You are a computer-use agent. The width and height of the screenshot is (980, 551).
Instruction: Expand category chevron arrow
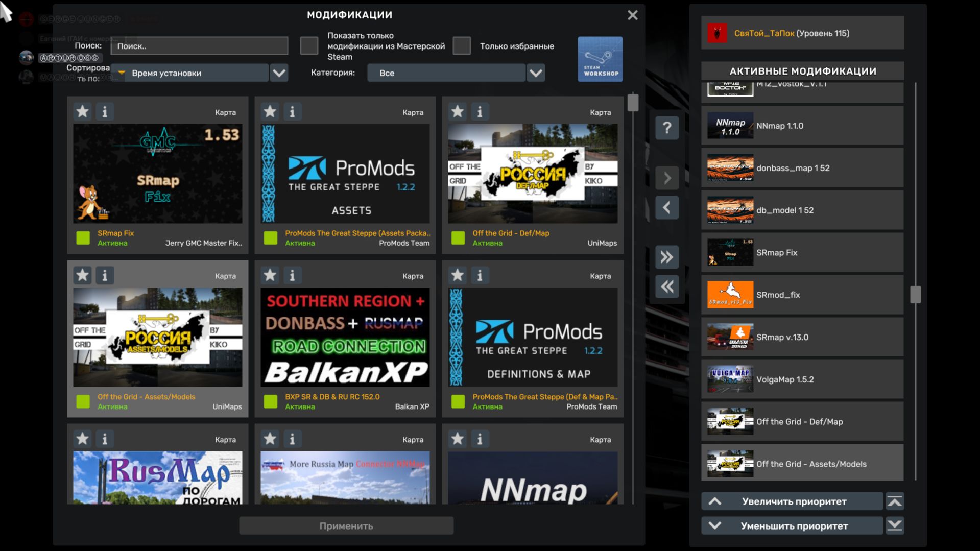pos(536,73)
